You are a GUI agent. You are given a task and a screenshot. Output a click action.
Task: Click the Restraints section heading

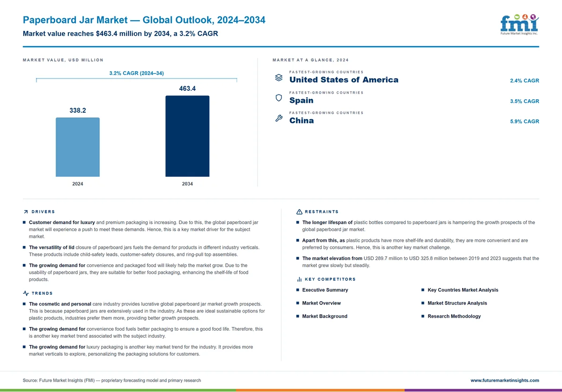(x=322, y=212)
